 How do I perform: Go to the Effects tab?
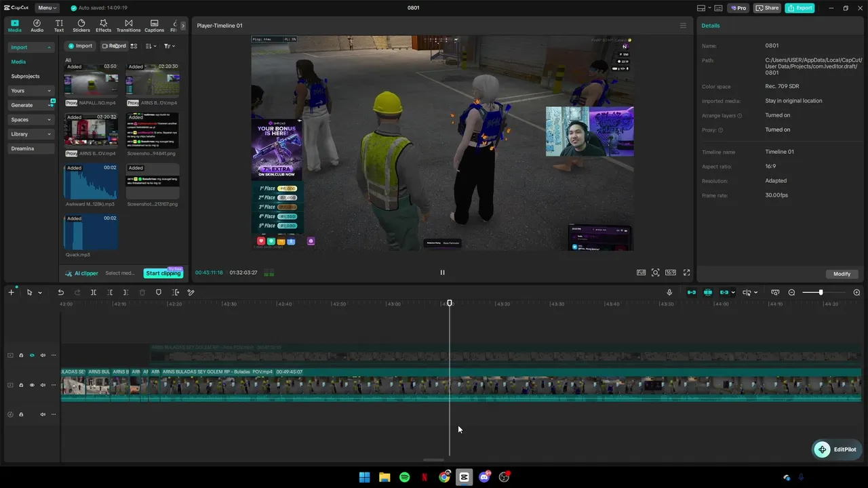point(103,26)
